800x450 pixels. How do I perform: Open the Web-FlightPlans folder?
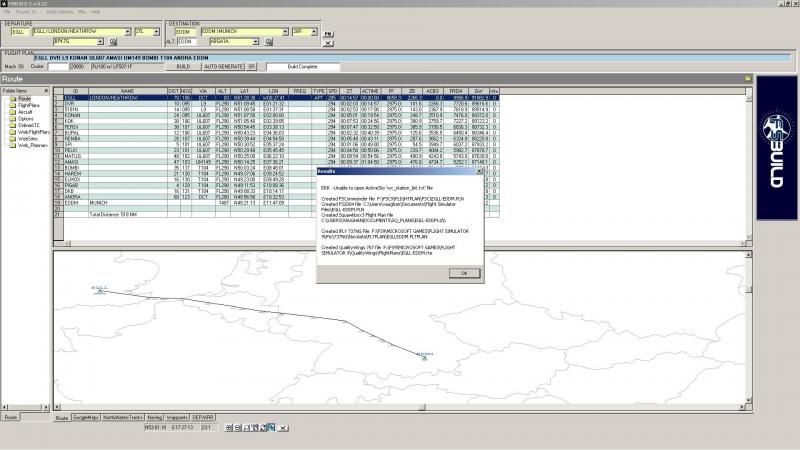pyautogui.click(x=29, y=132)
